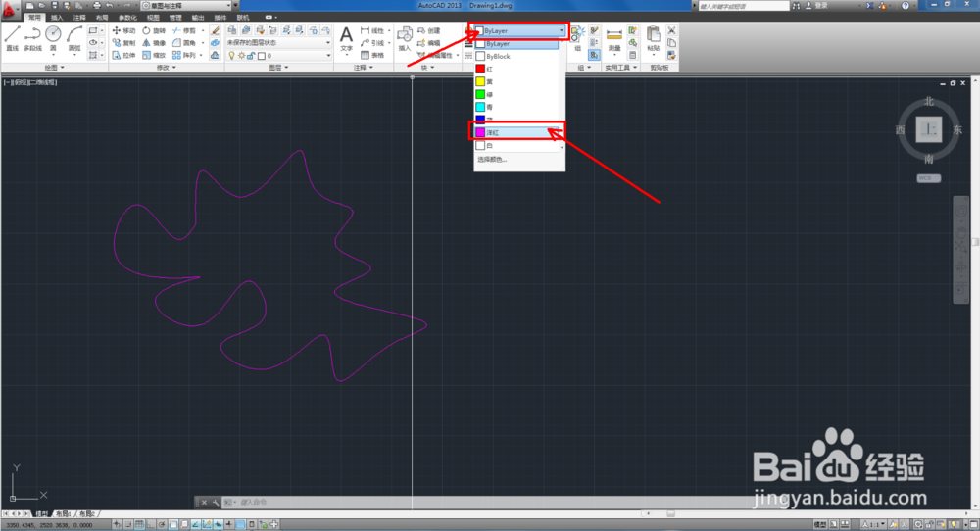The image size is (980, 531).
Task: Click the Leader (引线) button
Action: pos(372,42)
